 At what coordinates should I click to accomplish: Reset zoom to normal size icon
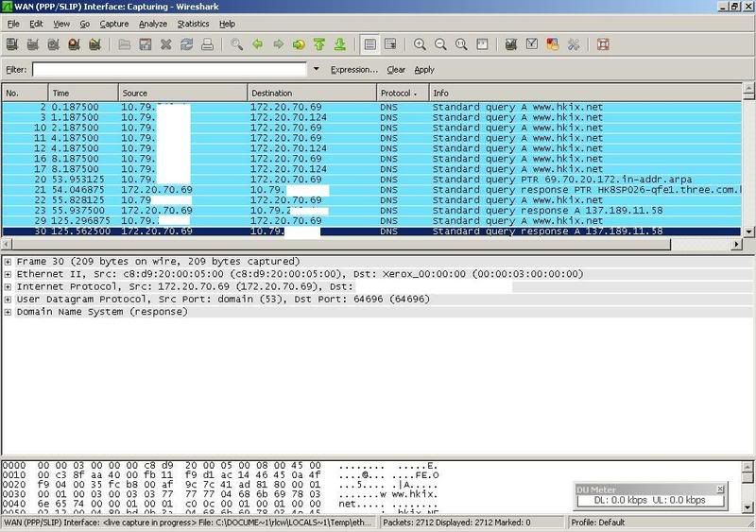point(461,44)
